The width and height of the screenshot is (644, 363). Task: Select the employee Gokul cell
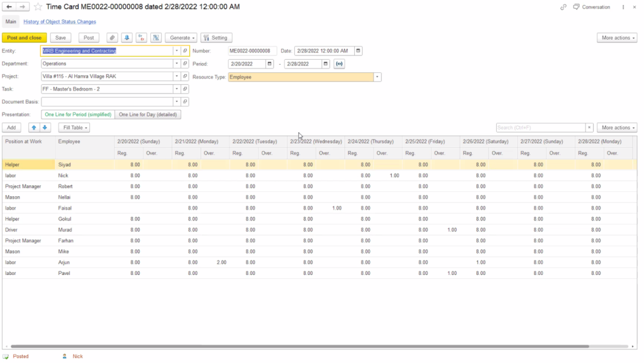84,219
